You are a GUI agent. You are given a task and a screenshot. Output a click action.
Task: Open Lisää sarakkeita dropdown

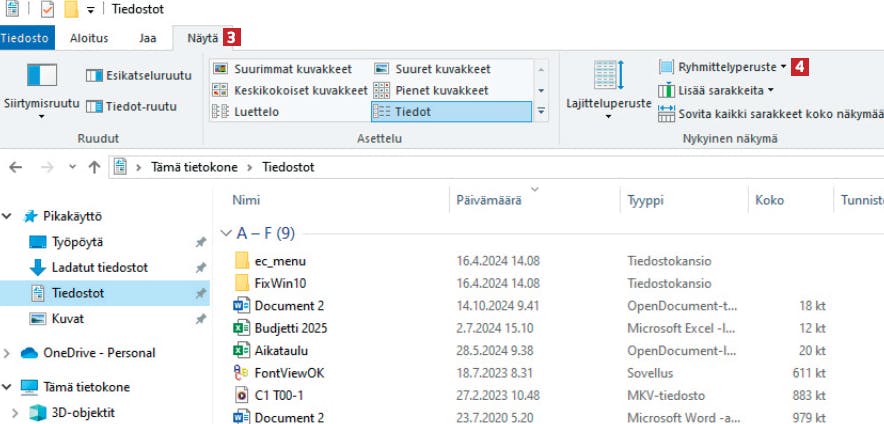tap(716, 90)
